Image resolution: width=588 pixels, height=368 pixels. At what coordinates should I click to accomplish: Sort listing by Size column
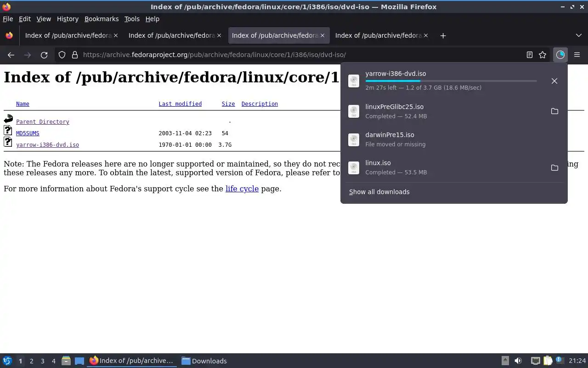click(228, 104)
